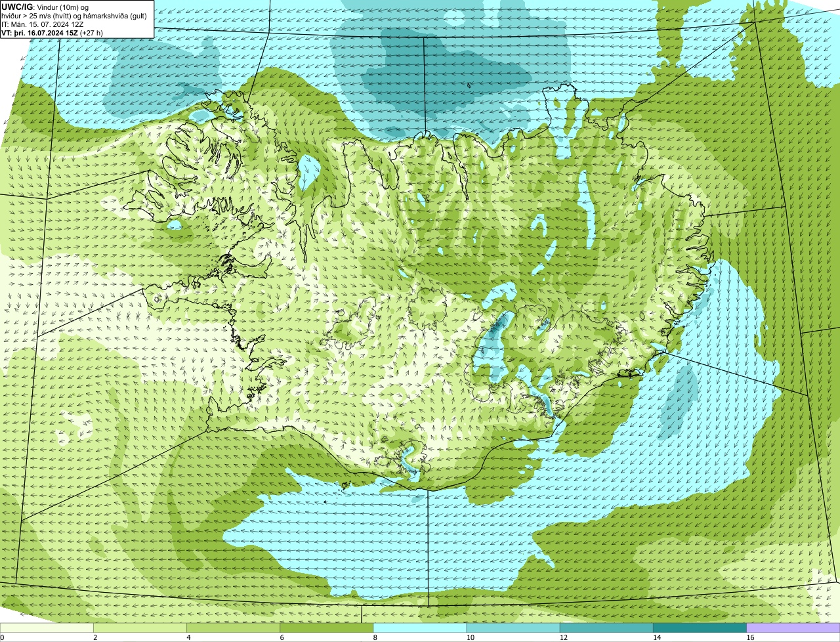
Task: Click the '16' legend scale label
Action: [x=749, y=637]
